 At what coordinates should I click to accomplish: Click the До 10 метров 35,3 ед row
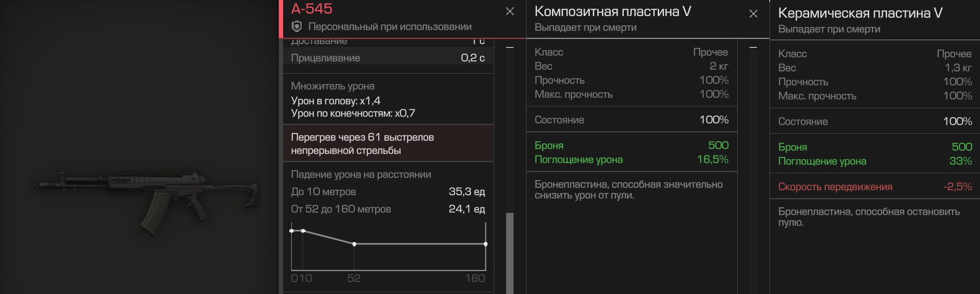(388, 192)
